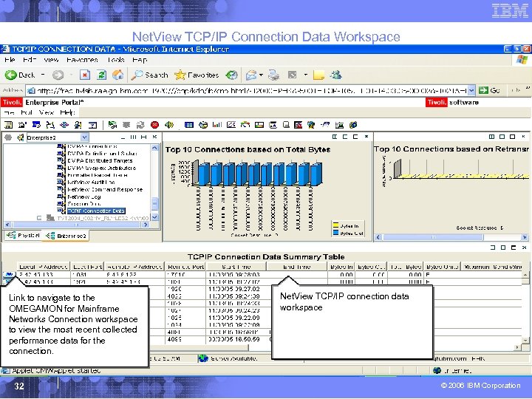Click the Bytes In column header
Viewport: 532px width, 399px height.
[x=341, y=267]
